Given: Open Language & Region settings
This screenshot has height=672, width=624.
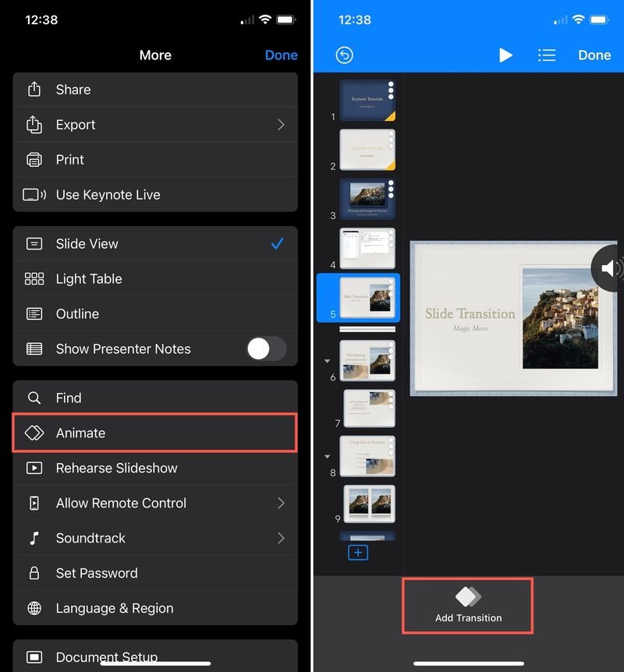Looking at the screenshot, I should click(x=155, y=608).
